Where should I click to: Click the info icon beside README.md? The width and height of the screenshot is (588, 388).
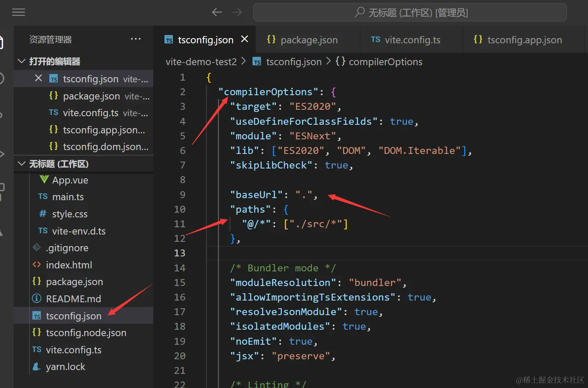point(36,298)
